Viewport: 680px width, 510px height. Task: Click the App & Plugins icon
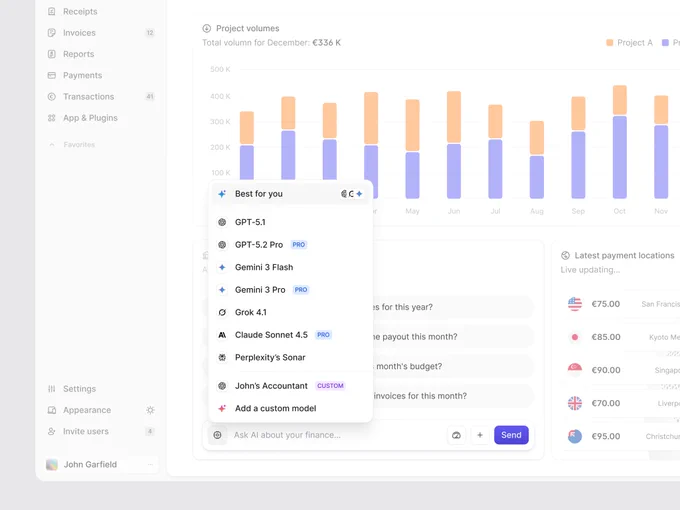tap(52, 118)
